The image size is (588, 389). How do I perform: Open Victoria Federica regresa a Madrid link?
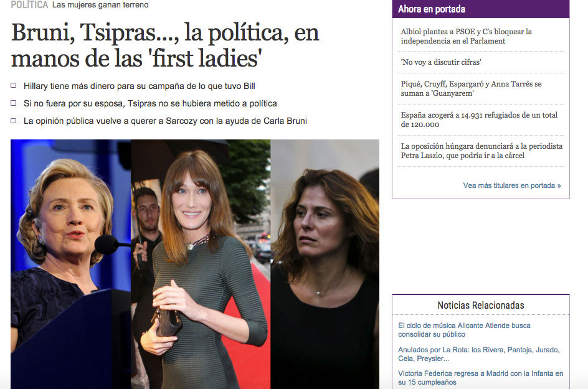480,378
